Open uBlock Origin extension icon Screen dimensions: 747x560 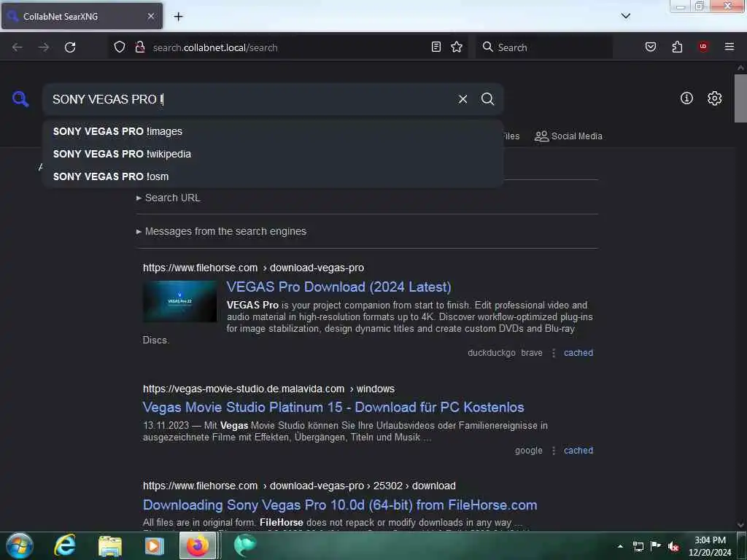click(703, 47)
